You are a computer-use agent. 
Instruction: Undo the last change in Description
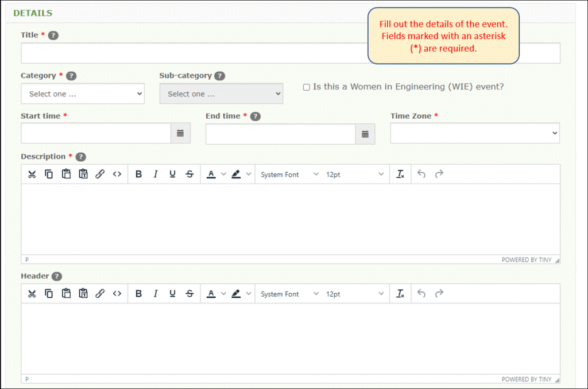421,173
